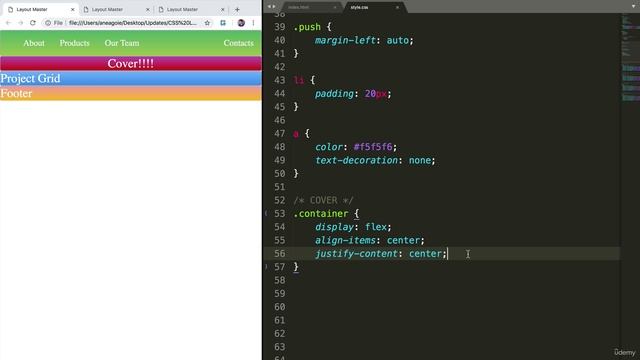Close the style.css editor tab

[397, 7]
